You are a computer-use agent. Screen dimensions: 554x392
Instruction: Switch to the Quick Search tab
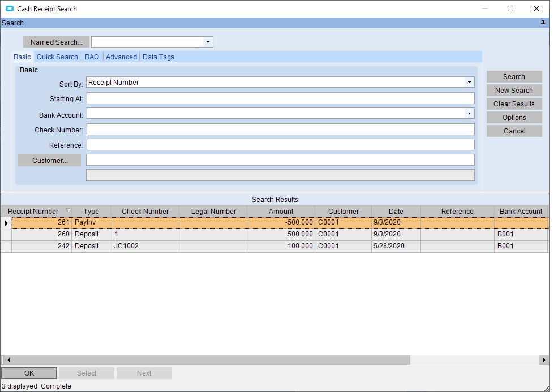[57, 57]
